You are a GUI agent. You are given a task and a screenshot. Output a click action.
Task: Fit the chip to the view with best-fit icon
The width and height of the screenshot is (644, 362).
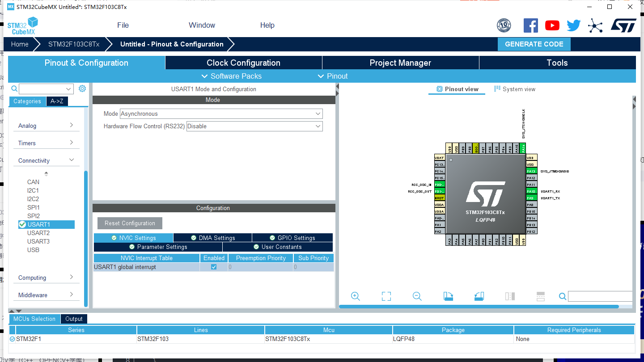coord(386,296)
